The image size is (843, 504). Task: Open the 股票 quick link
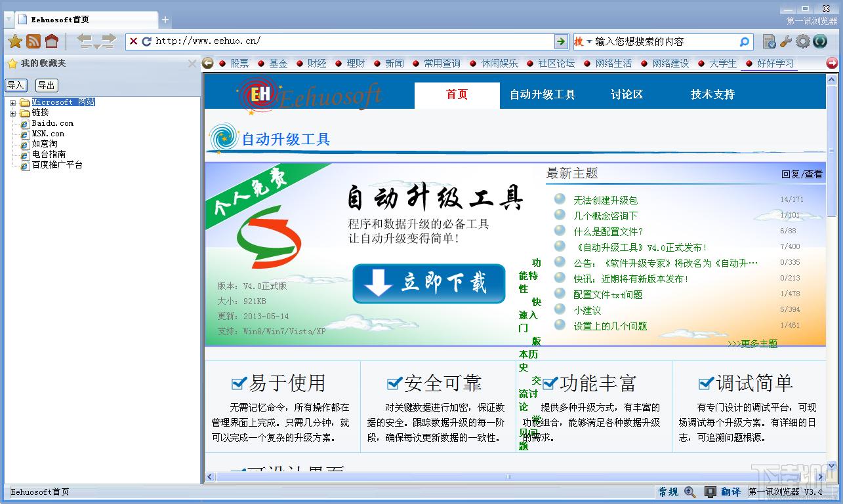[x=239, y=64]
